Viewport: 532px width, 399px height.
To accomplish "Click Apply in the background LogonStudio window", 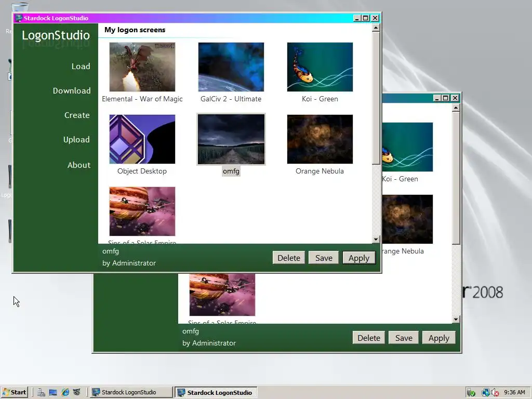I will click(x=438, y=338).
